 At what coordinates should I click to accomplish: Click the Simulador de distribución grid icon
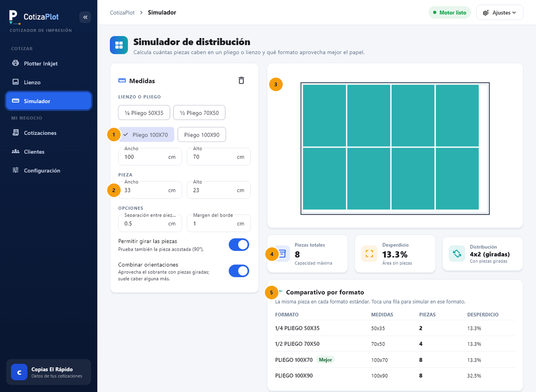[119, 45]
